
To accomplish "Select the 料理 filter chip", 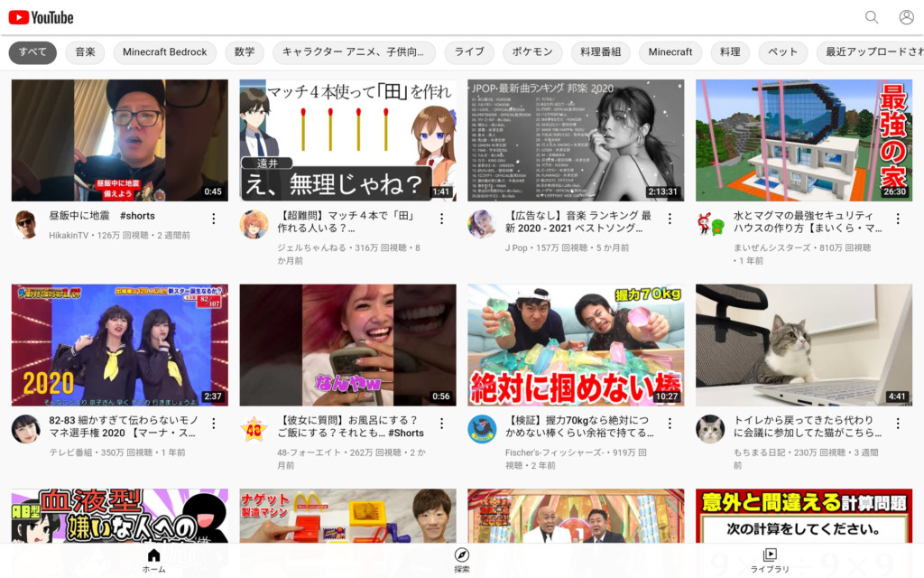I will coord(729,51).
